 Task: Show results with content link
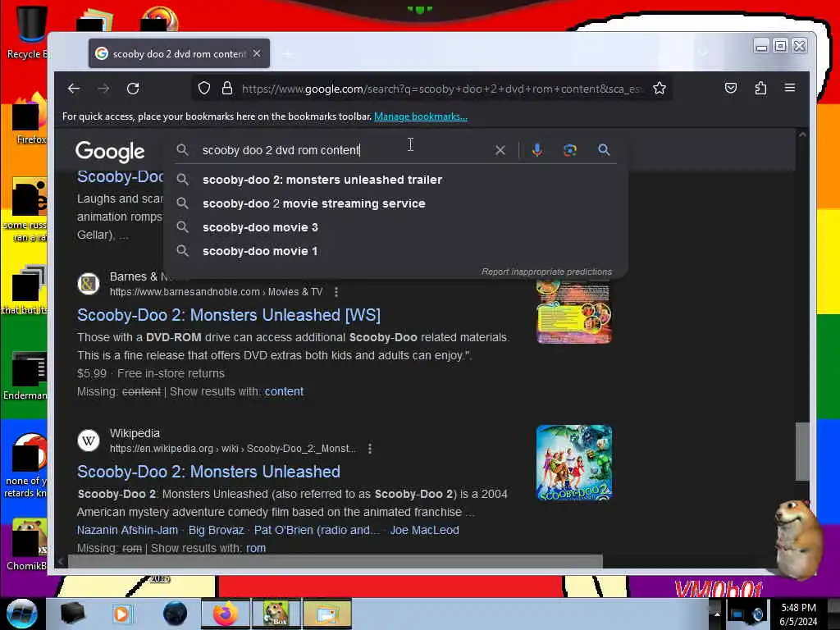[x=284, y=391]
